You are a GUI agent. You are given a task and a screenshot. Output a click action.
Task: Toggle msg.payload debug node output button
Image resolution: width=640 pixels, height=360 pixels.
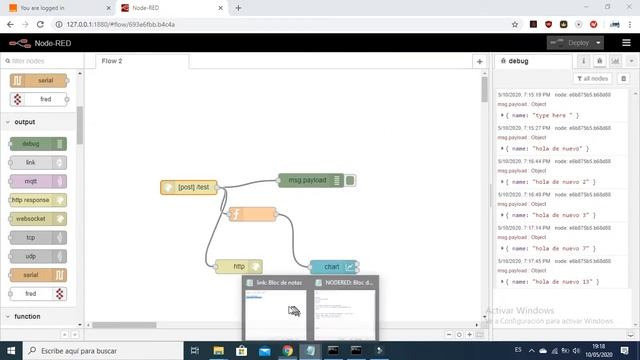coord(350,180)
